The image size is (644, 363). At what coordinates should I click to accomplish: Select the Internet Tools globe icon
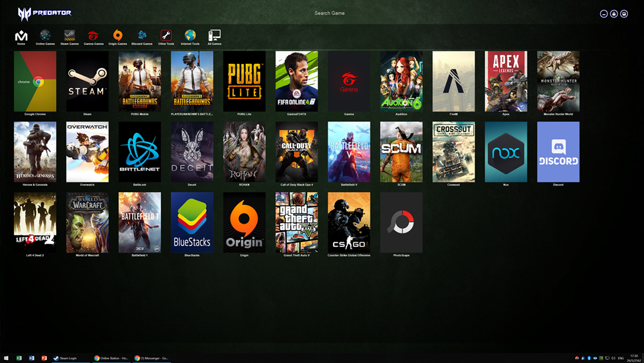coord(190,36)
